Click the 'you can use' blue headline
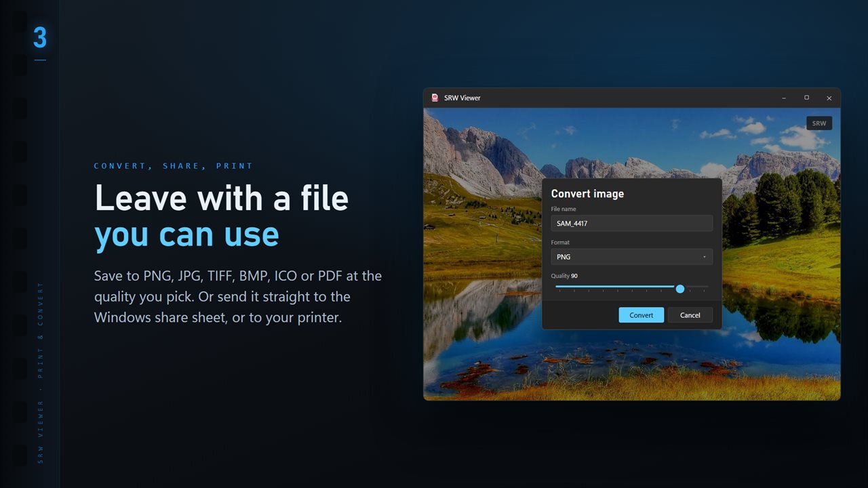This screenshot has height=488, width=868. [x=187, y=234]
